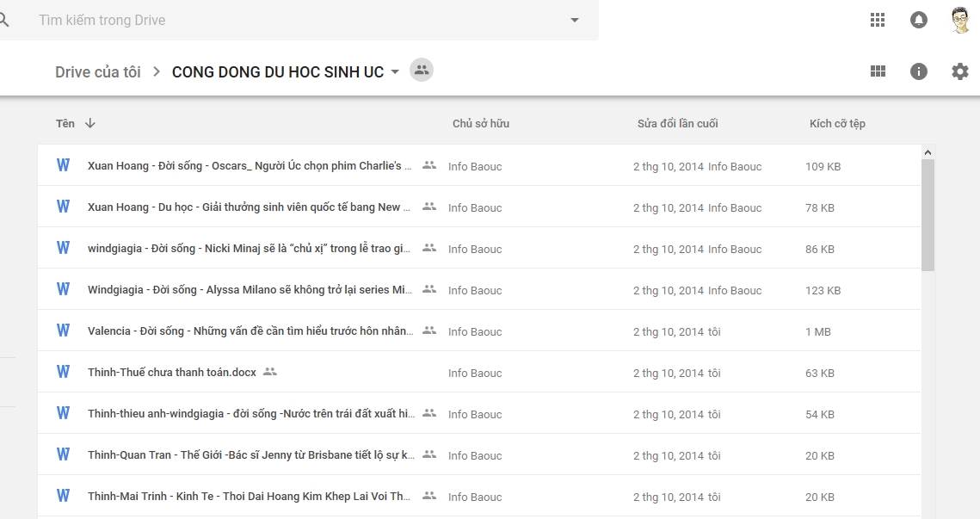Click shared icon on the Thinh-Mai Trinh row
Screen dimensions: 980x519
[x=429, y=495]
